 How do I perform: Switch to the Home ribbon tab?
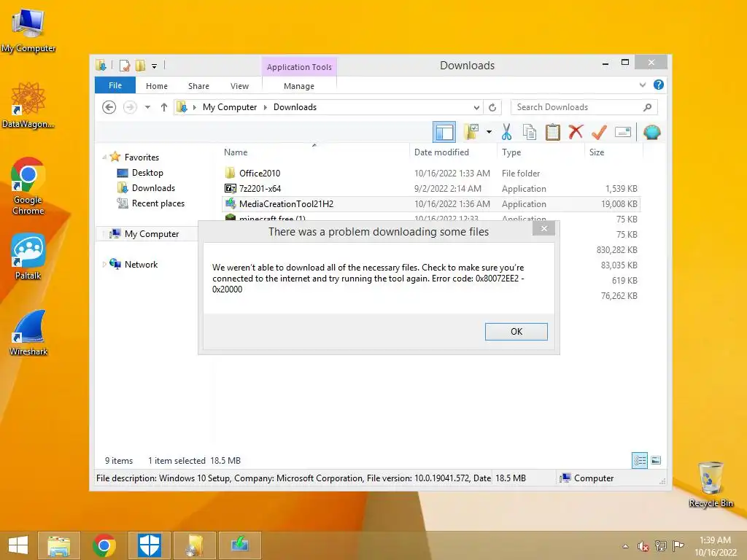(157, 86)
